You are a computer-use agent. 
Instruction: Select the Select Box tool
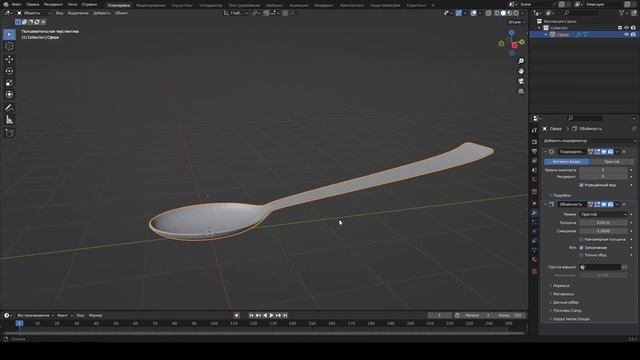pyautogui.click(x=9, y=35)
